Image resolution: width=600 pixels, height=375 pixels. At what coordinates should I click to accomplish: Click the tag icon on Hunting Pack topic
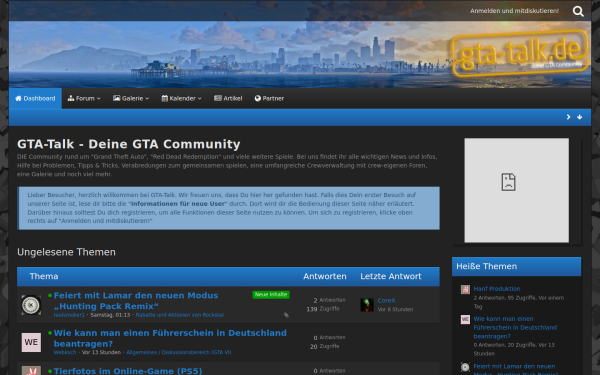286,315
